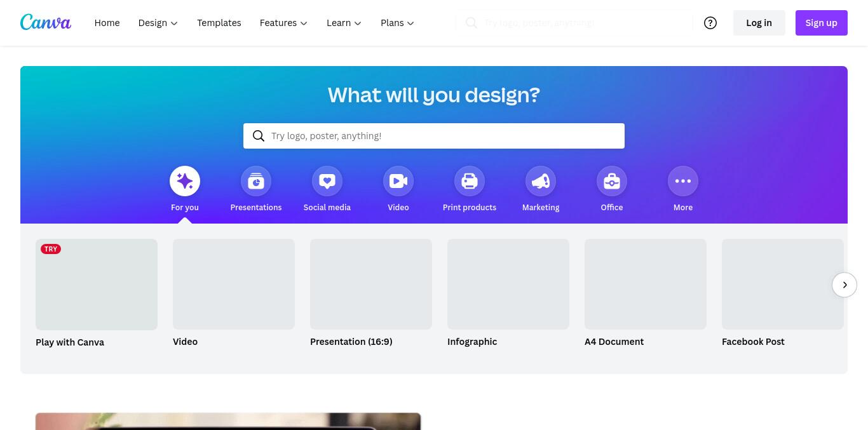Open the Infographic thumbnail
868x430 pixels.
pyautogui.click(x=508, y=284)
